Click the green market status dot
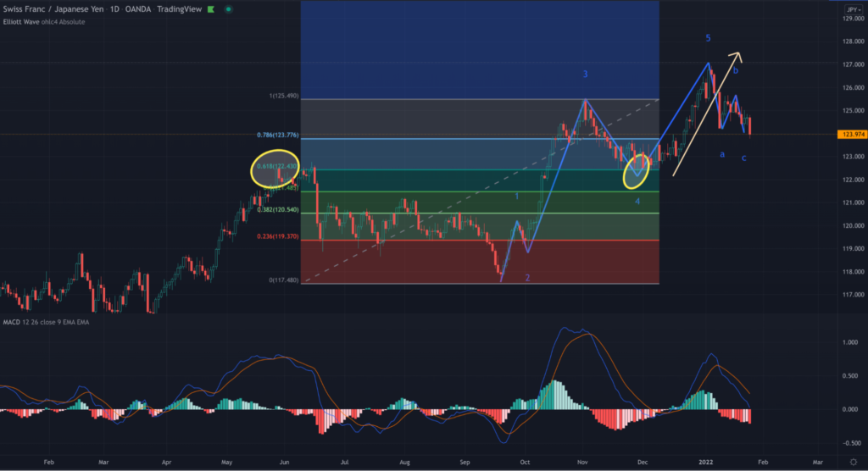This screenshot has height=471, width=868. (x=228, y=9)
